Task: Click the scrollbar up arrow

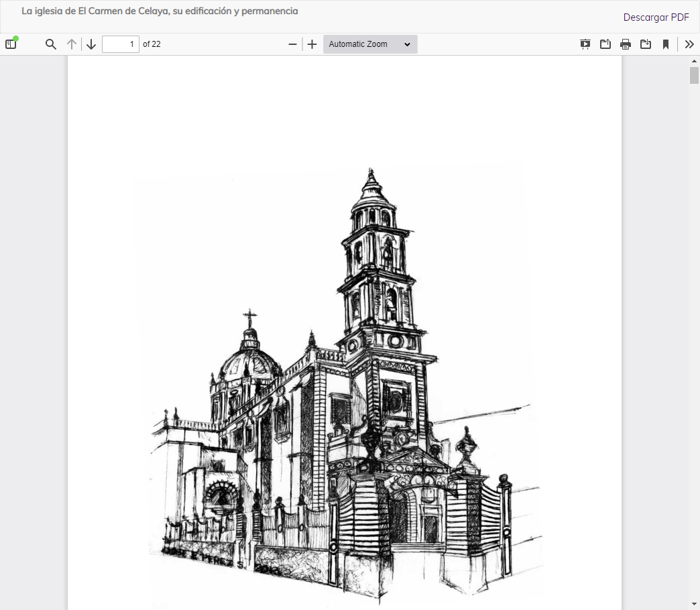Action: pos(694,61)
